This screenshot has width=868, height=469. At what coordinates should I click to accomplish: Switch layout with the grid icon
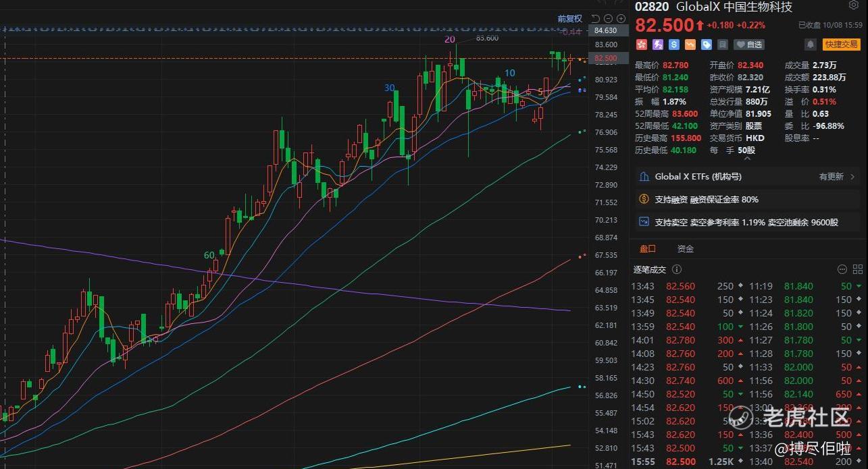point(858,269)
